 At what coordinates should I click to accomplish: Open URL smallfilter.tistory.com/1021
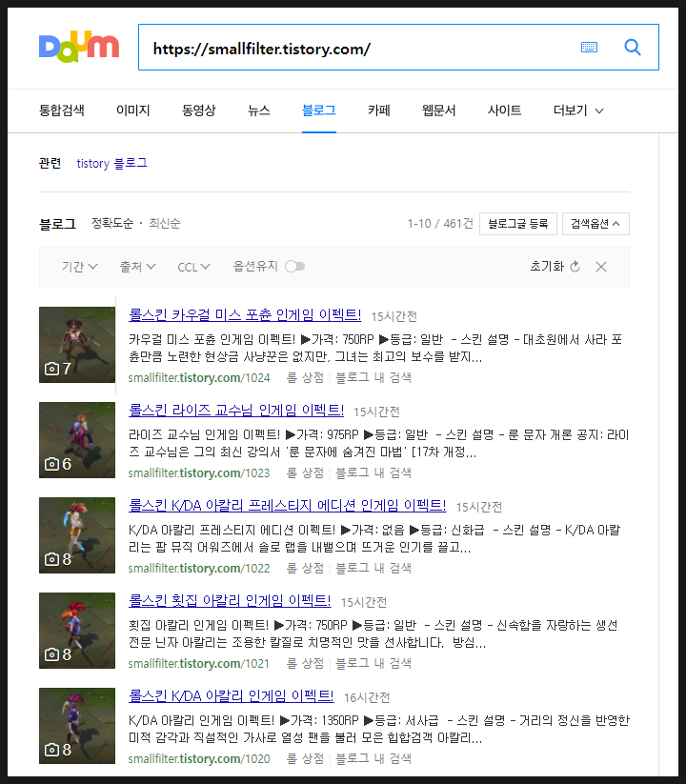click(199, 664)
